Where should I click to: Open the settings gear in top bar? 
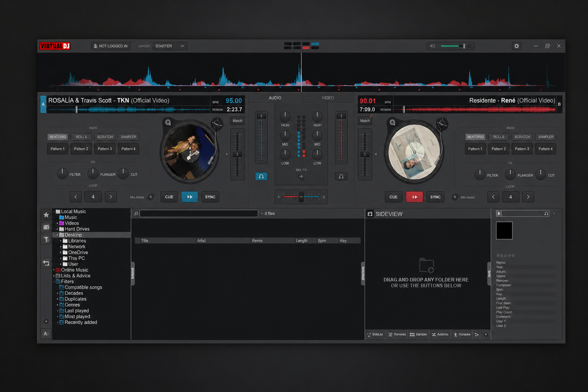[516, 46]
